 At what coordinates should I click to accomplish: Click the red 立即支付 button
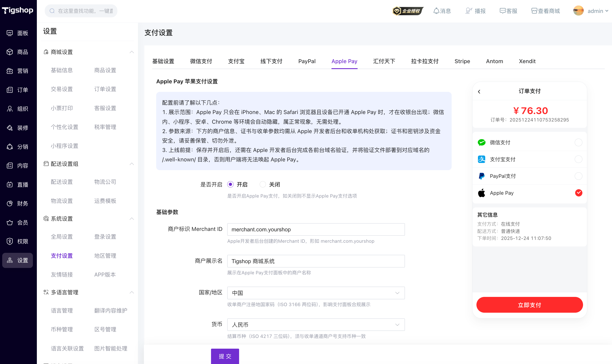pos(530,305)
